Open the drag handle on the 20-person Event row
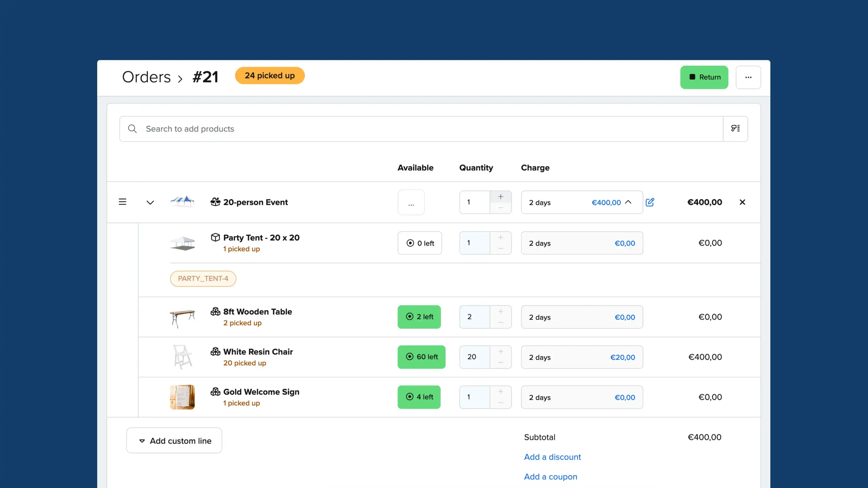Viewport: 868px width, 488px height. [122, 202]
